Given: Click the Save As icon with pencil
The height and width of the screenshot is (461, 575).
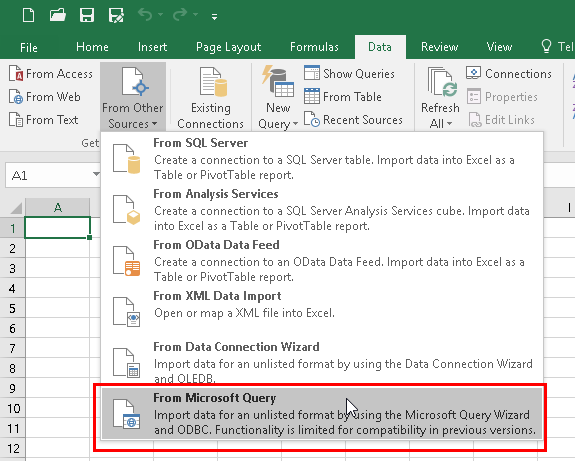Looking at the screenshot, I should click(x=117, y=16).
